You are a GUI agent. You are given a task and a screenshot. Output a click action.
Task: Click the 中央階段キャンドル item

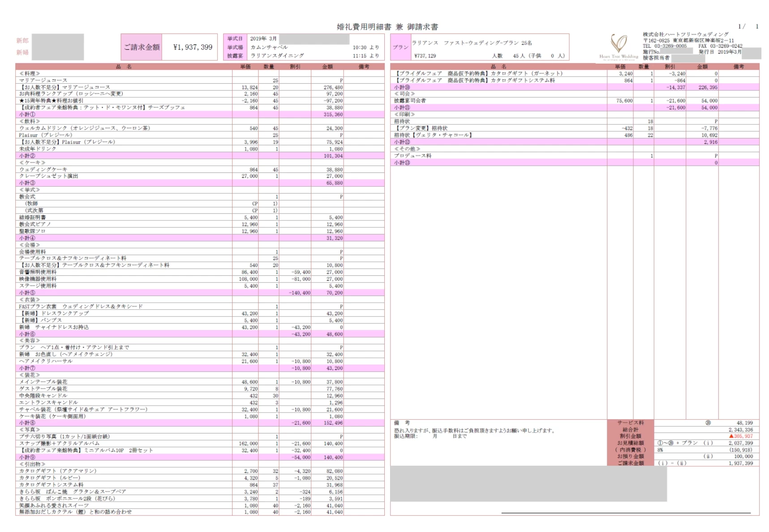(x=43, y=395)
